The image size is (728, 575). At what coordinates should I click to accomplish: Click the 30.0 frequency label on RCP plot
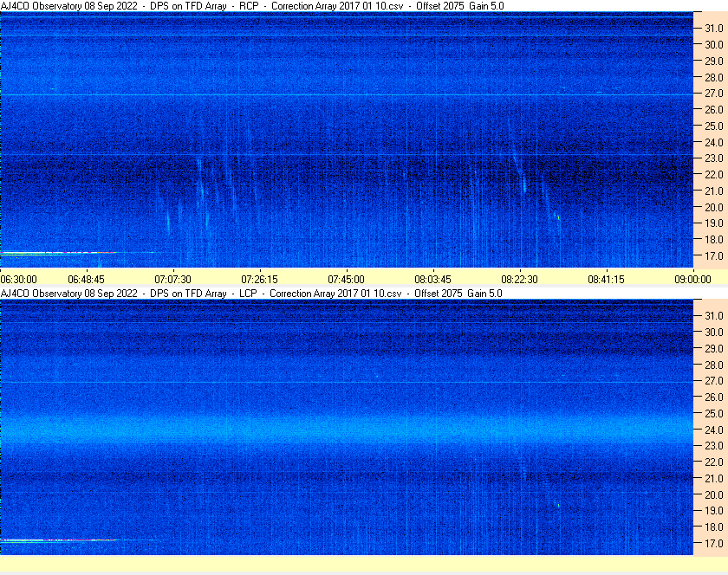click(x=714, y=44)
